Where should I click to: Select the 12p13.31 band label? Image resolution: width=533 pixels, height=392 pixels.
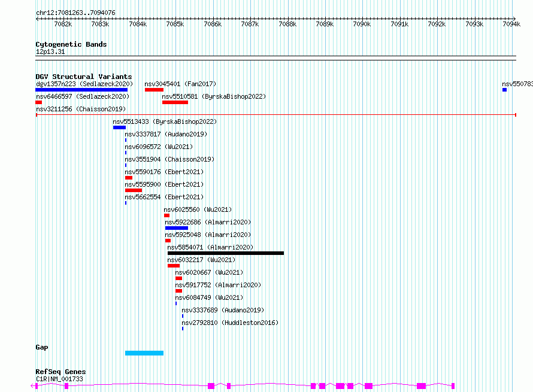click(50, 52)
